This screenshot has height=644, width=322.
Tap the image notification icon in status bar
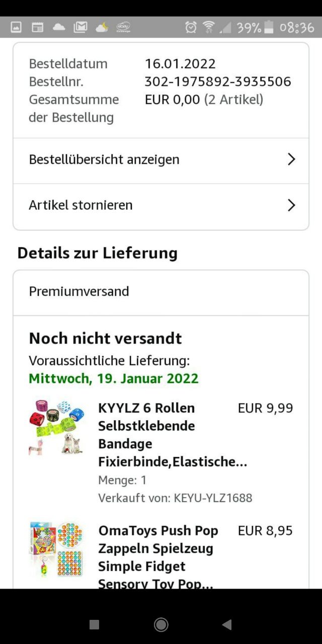coord(16,27)
